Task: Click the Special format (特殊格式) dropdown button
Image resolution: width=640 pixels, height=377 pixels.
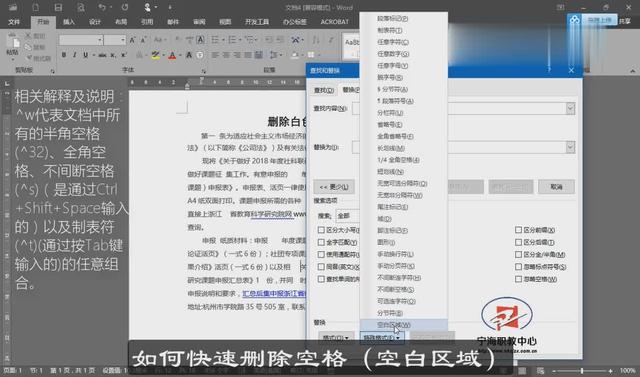Action: (382, 337)
